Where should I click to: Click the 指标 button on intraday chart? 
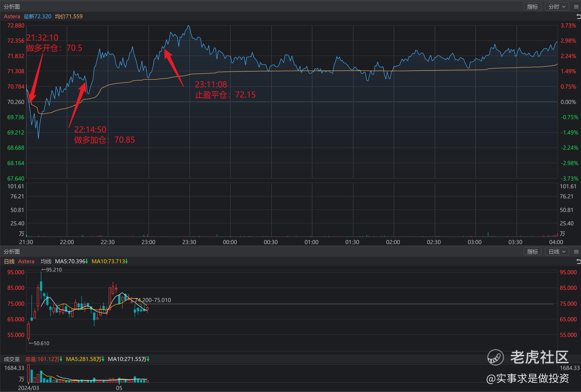[x=532, y=7]
